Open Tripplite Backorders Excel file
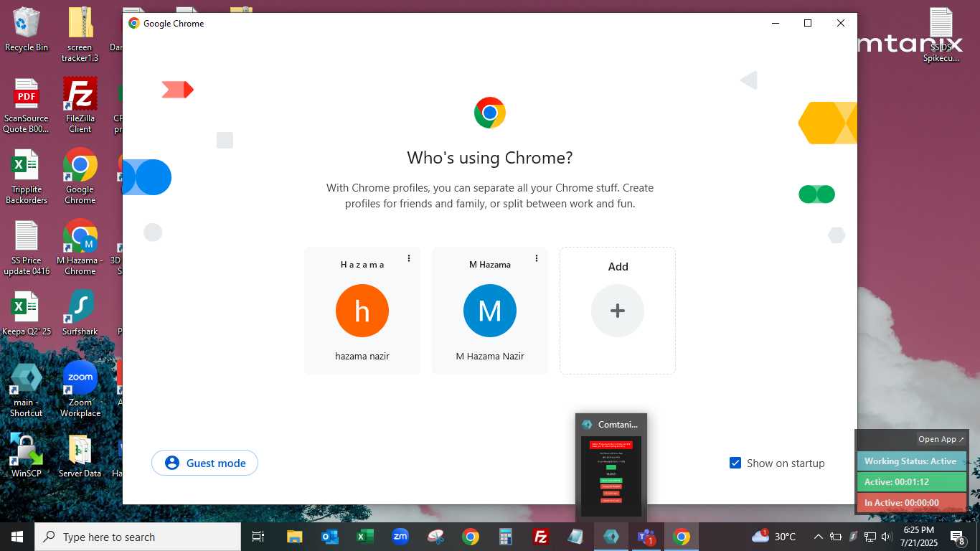980x551 pixels. coord(27,176)
